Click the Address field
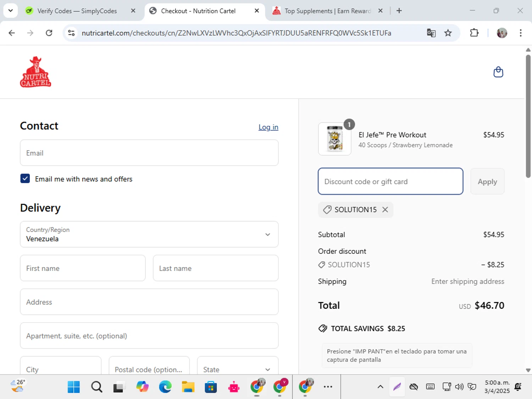The width and height of the screenshot is (532, 399). [x=149, y=302]
